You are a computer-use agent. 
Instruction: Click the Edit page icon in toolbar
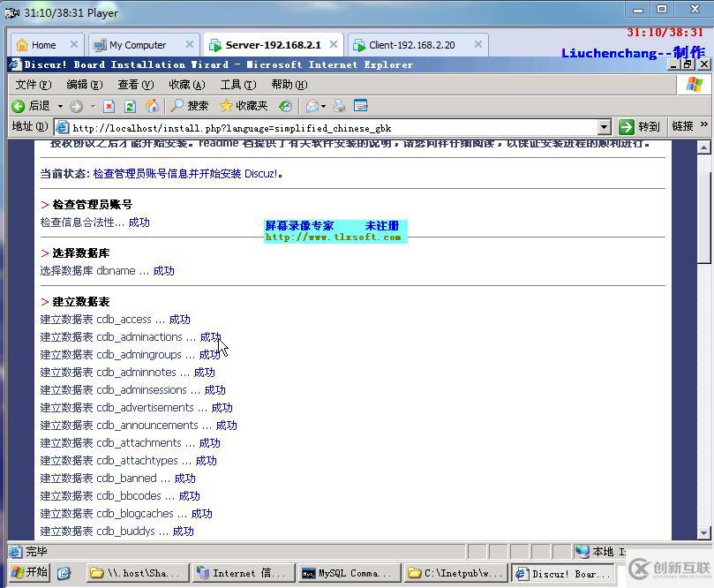click(x=361, y=106)
